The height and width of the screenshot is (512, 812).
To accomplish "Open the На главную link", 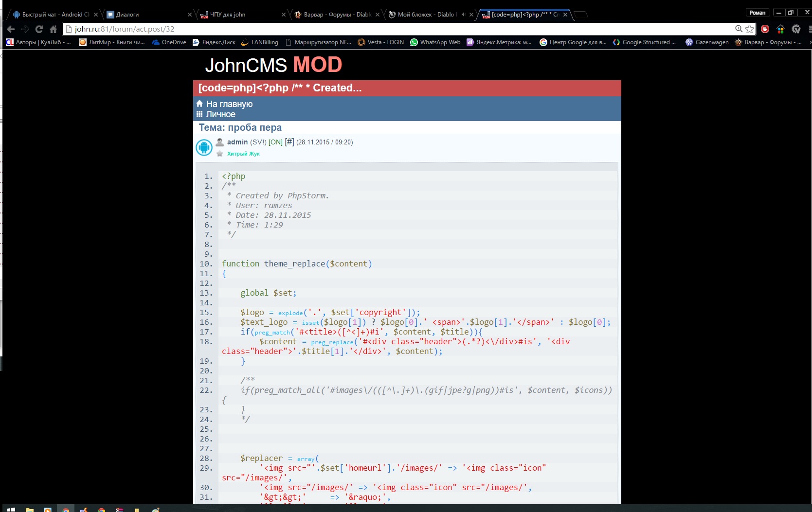I will (229, 104).
